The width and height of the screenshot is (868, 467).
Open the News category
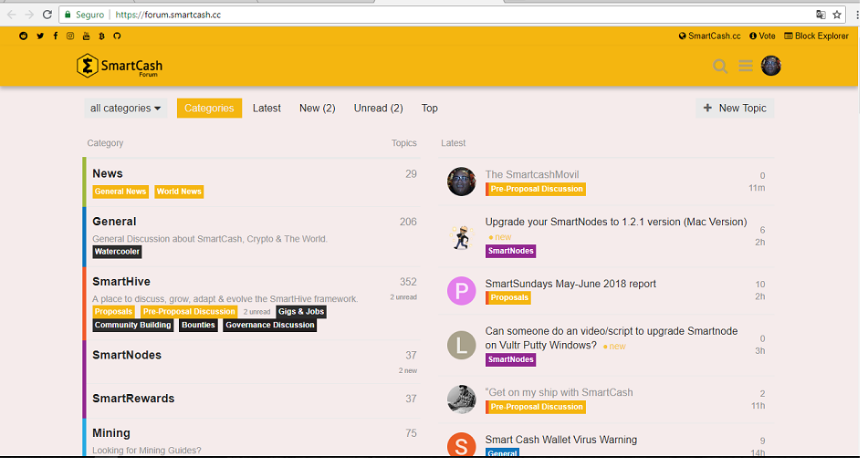[x=108, y=173]
